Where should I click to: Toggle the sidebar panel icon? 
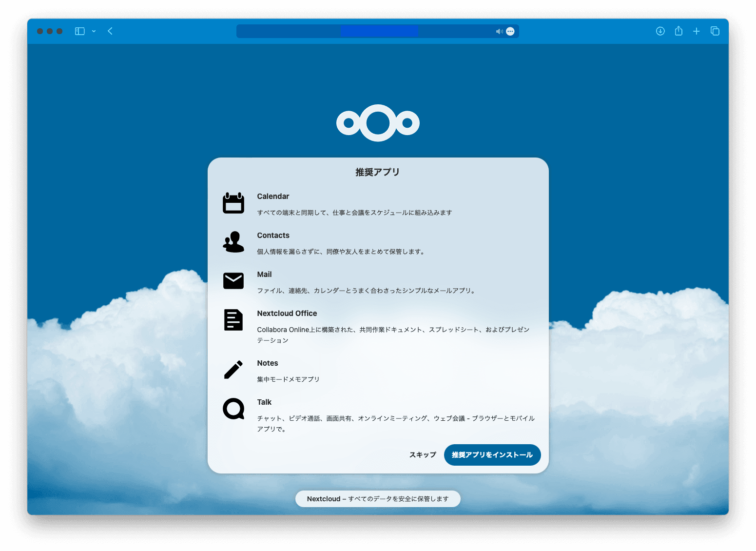tap(79, 31)
